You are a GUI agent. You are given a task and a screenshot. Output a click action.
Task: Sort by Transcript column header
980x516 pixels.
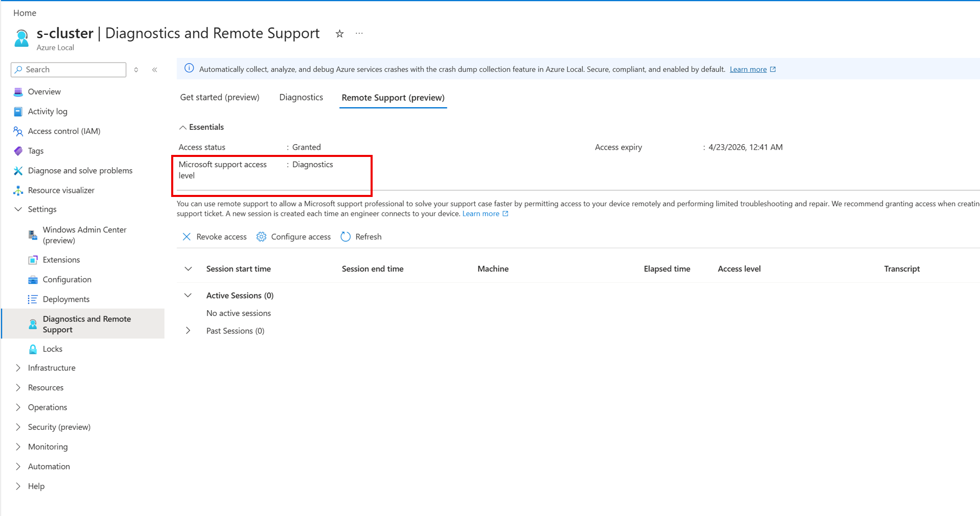click(x=902, y=269)
